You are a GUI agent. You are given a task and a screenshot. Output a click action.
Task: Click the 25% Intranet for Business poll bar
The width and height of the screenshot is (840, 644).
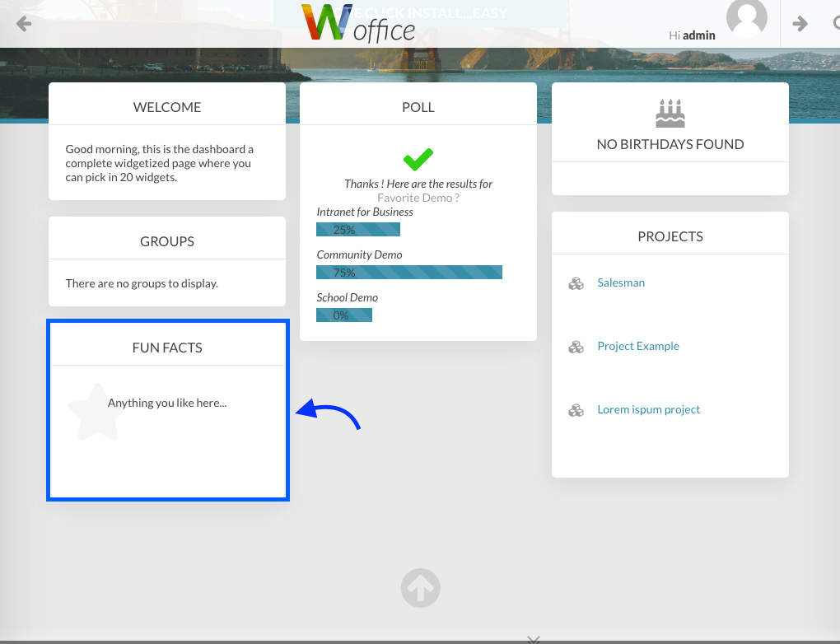(x=358, y=230)
